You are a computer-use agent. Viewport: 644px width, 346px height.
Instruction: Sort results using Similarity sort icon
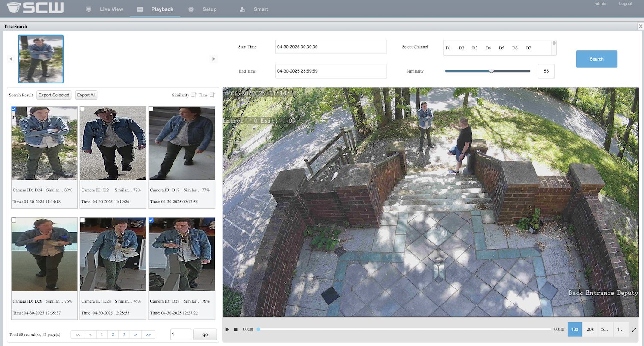[x=194, y=95]
